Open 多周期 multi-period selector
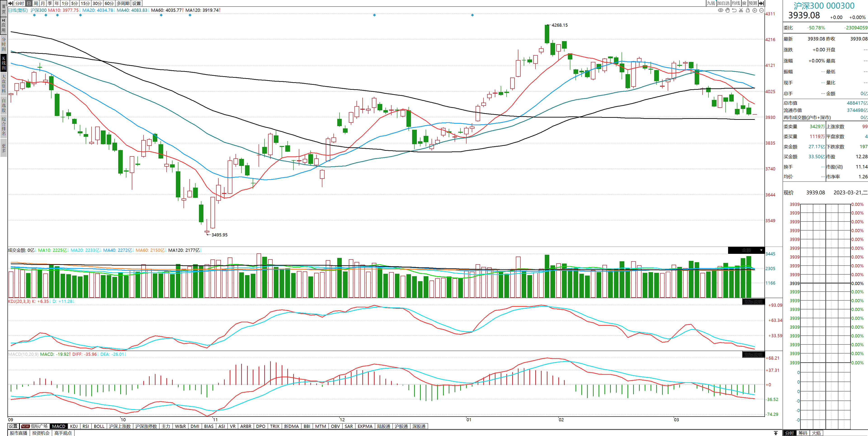Screen dimensions: 868x436 [123, 3]
